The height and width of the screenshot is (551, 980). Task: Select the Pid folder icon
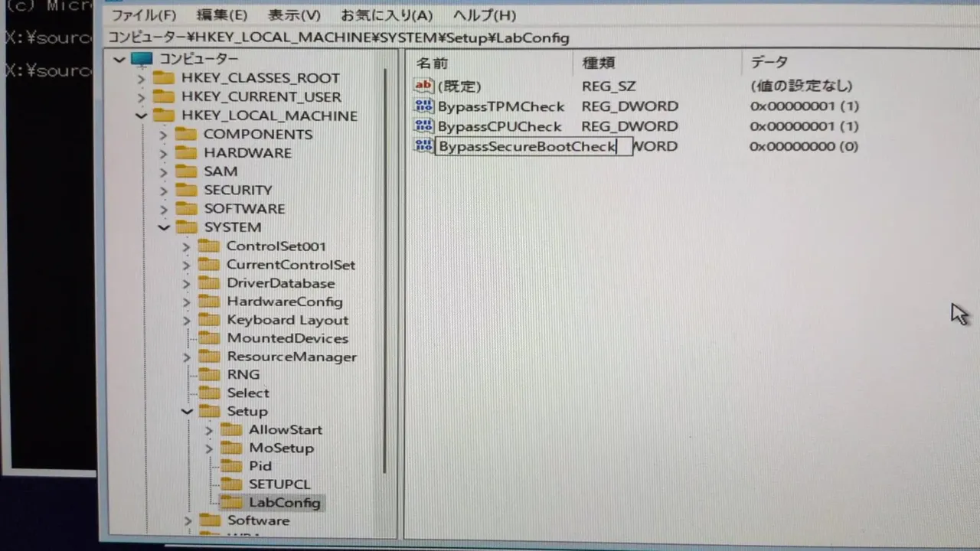click(x=231, y=465)
